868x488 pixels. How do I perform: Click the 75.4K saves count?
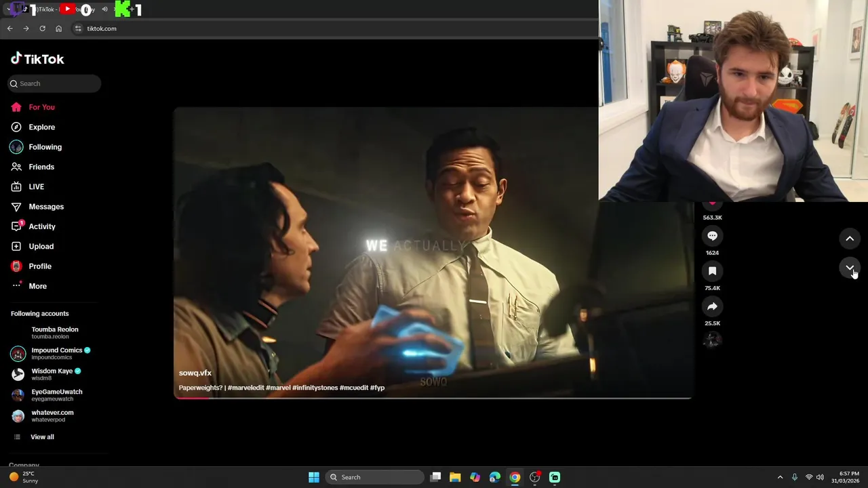coord(712,288)
